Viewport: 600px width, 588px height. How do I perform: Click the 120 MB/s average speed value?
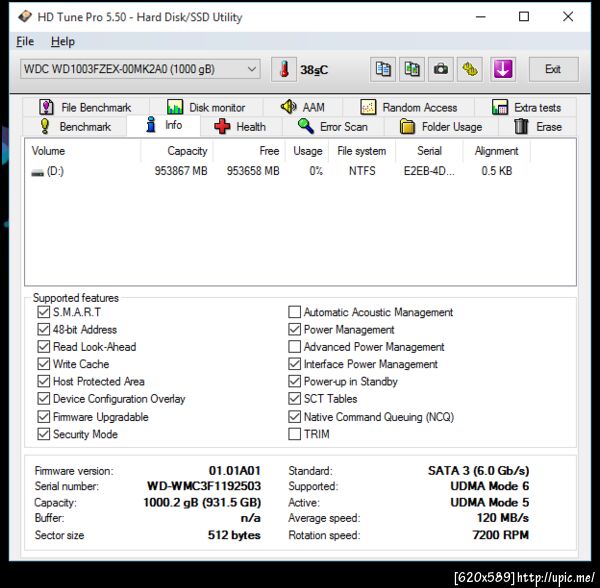(502, 518)
